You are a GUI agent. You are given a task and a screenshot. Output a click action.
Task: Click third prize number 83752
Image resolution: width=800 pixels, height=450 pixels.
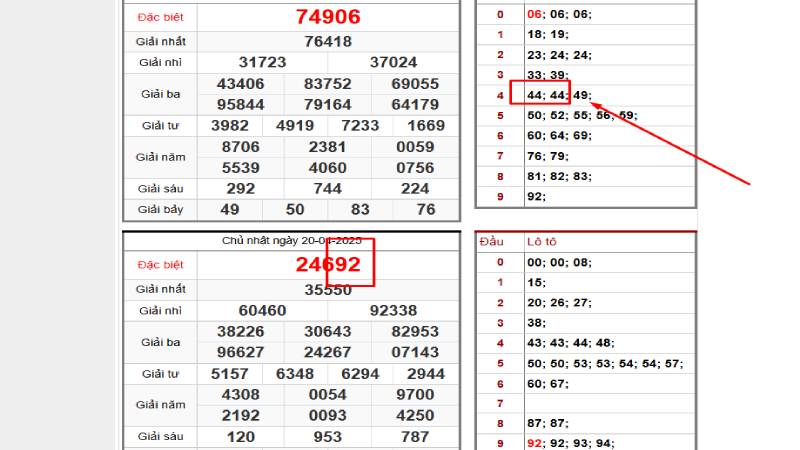328,84
